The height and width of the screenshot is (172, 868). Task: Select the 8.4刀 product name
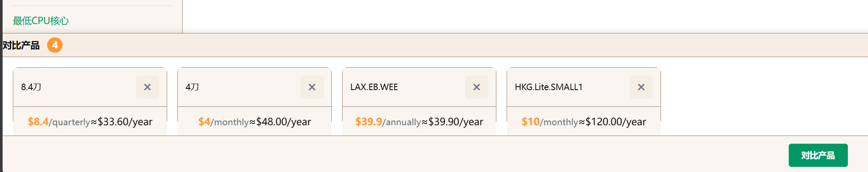(x=31, y=87)
